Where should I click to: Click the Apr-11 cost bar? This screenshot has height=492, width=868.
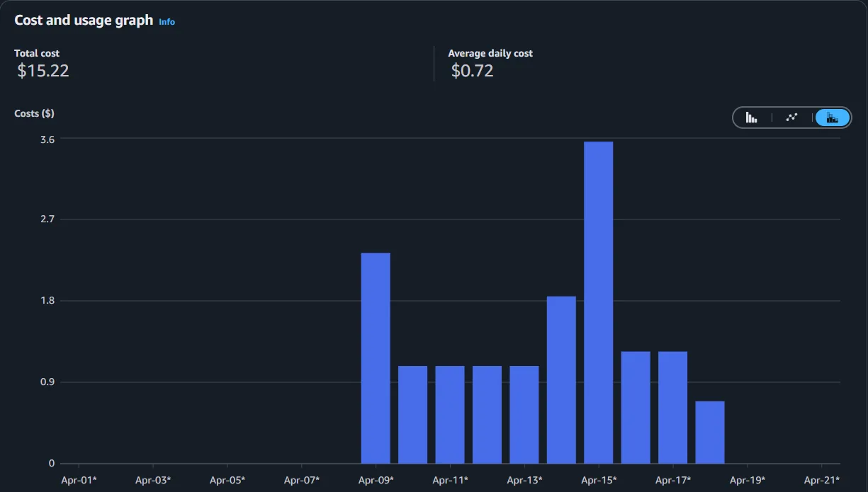point(450,415)
